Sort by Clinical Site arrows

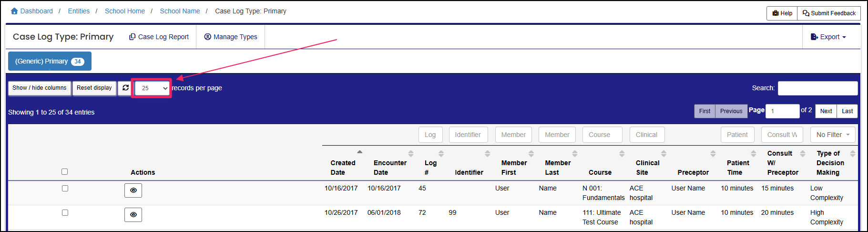(x=664, y=154)
